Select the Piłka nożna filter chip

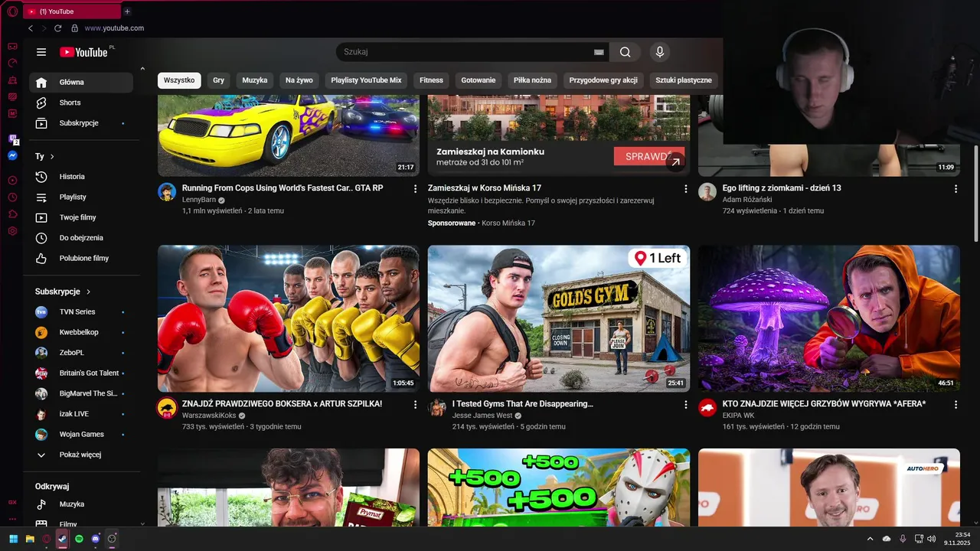[x=532, y=80]
